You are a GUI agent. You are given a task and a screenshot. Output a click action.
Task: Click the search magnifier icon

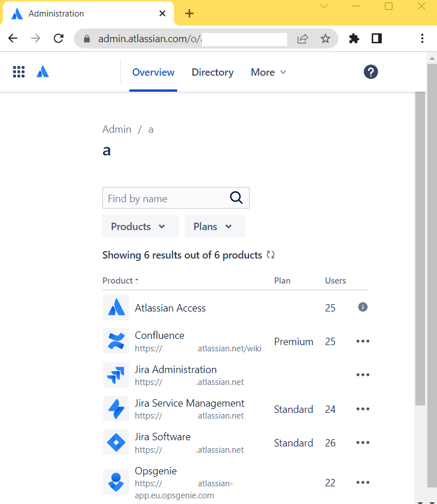(236, 198)
